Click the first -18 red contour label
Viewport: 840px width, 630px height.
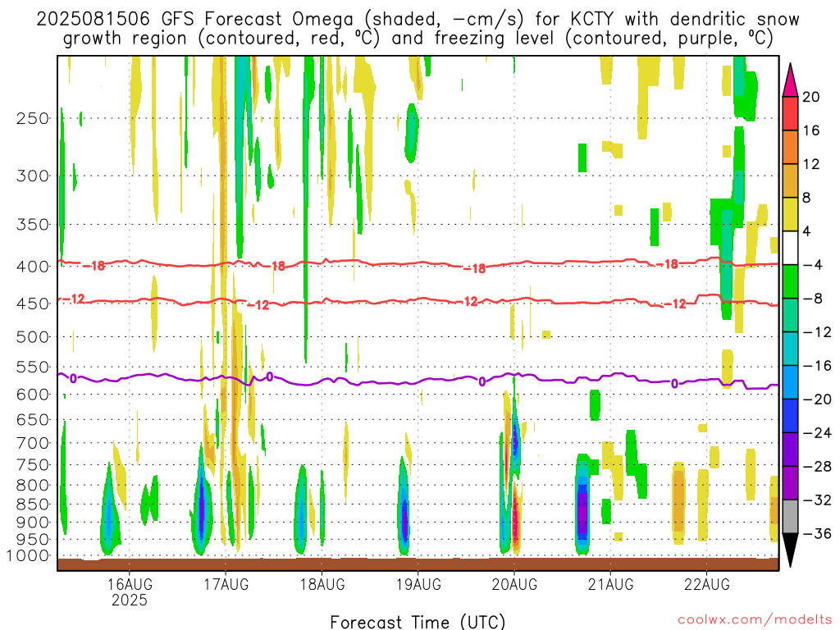click(x=94, y=266)
